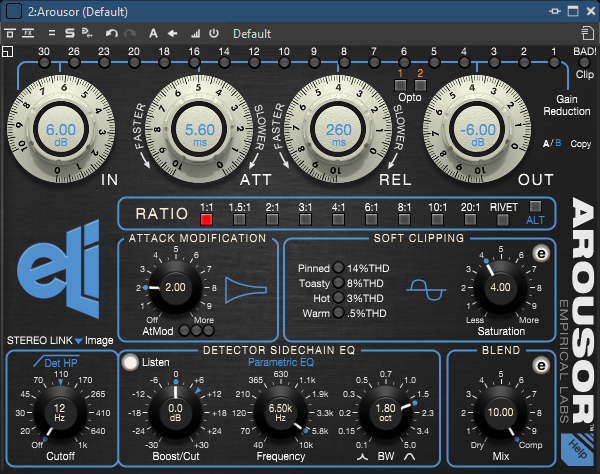
Task: Click the undo arrow in the toolbar
Action: [110, 33]
